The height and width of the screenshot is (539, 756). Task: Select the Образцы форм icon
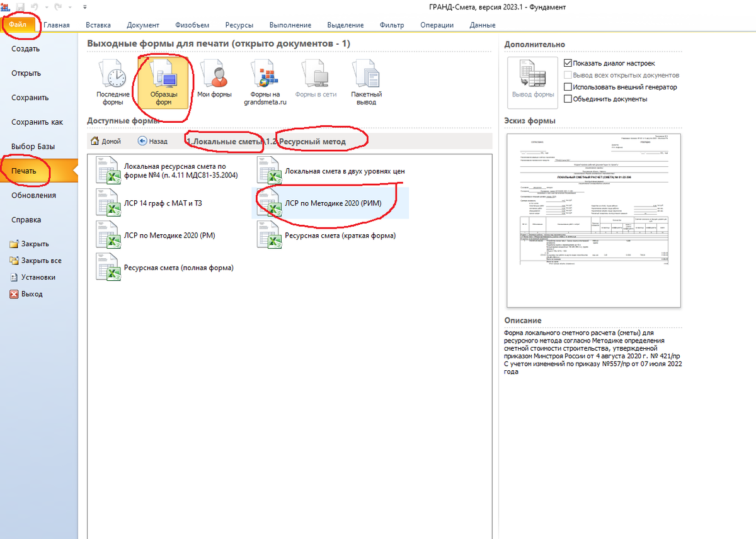click(164, 82)
